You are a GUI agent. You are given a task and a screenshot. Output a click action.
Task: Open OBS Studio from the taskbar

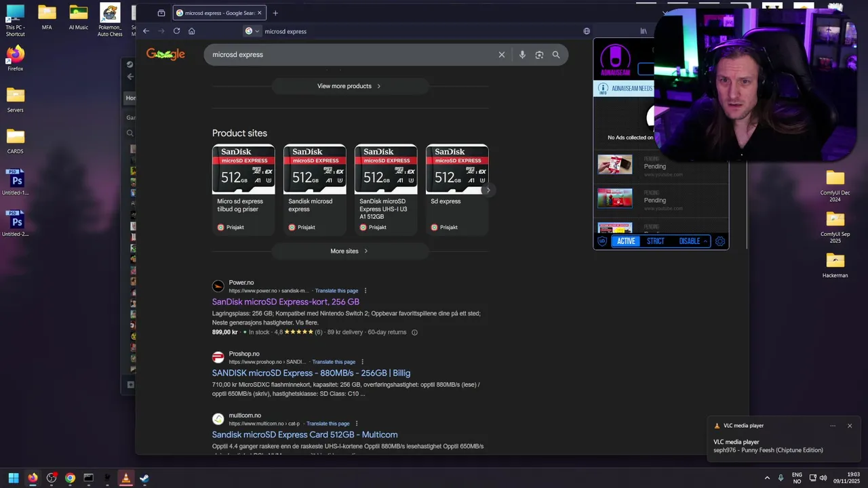pyautogui.click(x=52, y=478)
